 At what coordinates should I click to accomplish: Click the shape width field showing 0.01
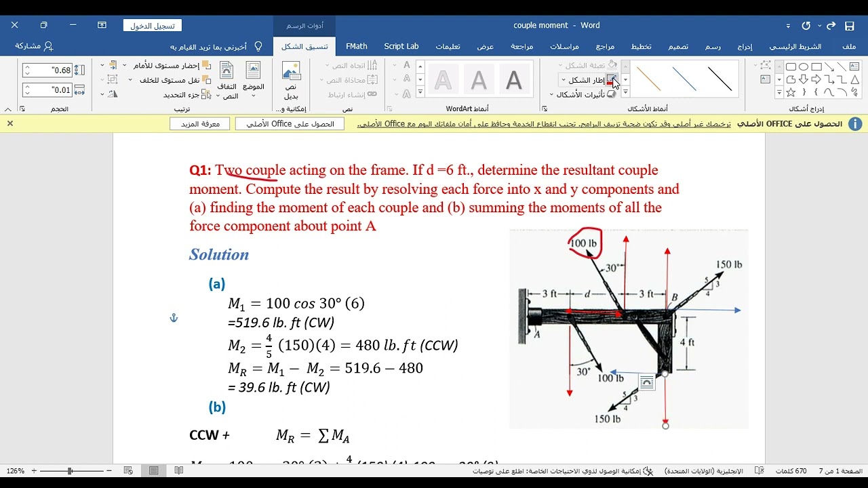tap(47, 89)
